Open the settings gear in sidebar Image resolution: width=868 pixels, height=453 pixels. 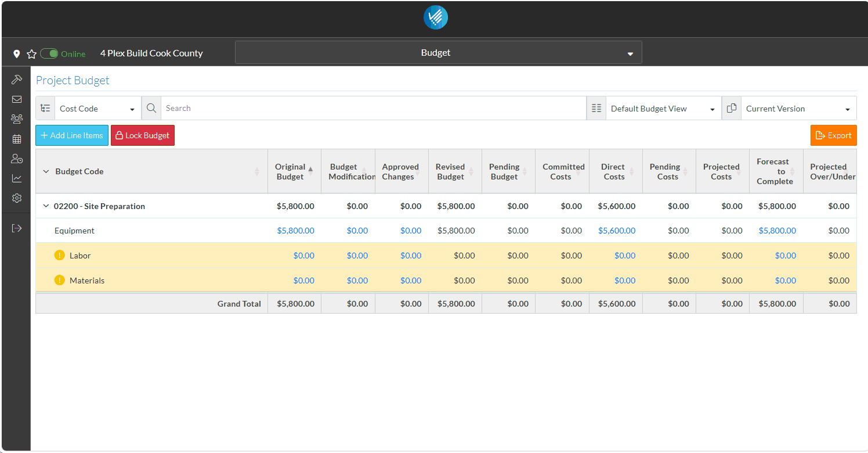pos(16,198)
